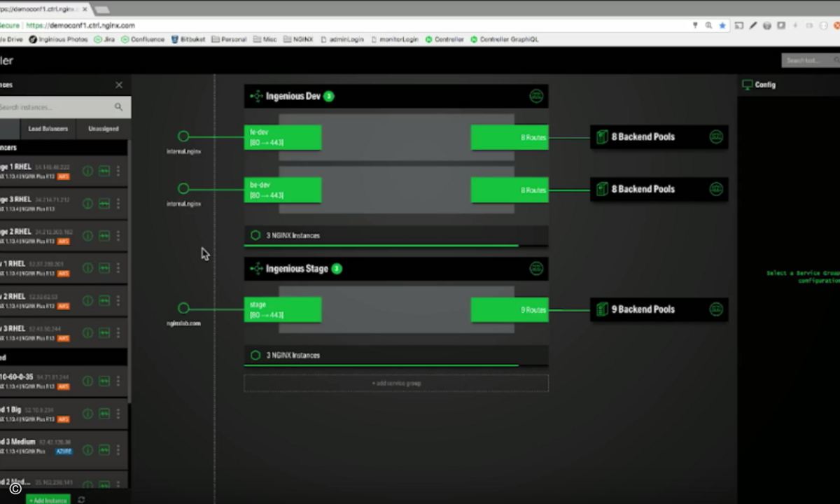840x504 pixels.
Task: Open metrics graph icon for Prod 1 Big
Action: [104, 414]
